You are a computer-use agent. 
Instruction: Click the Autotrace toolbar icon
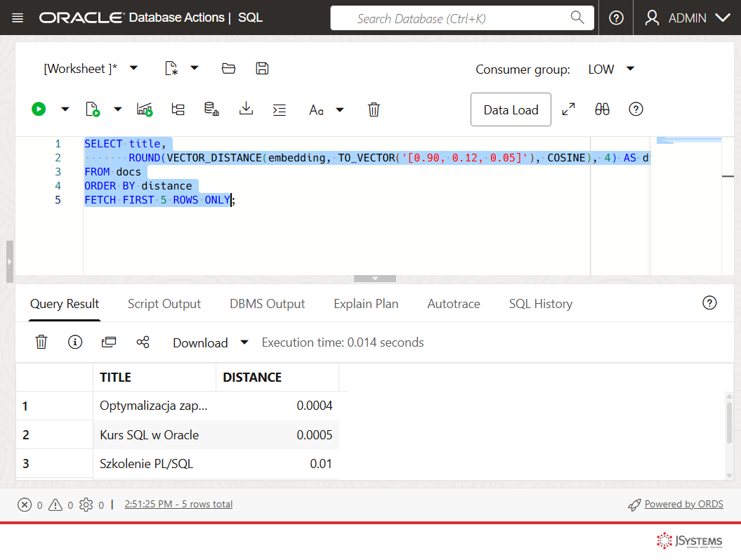point(178,109)
